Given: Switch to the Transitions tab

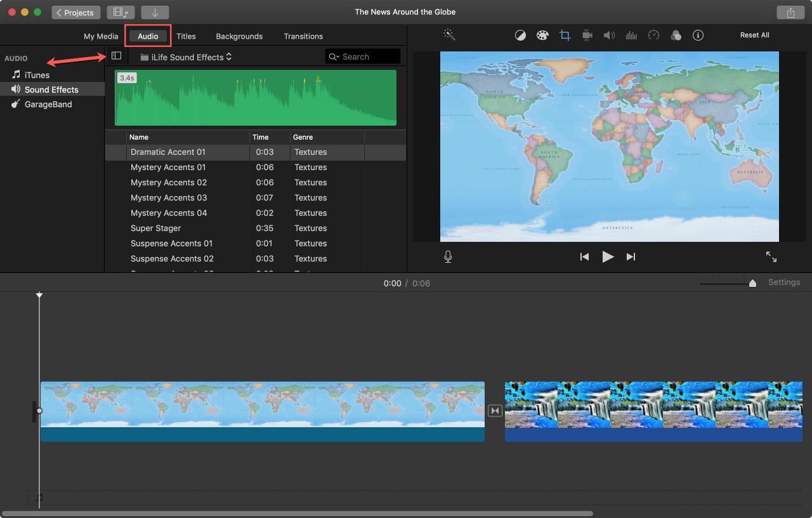Looking at the screenshot, I should [x=303, y=36].
